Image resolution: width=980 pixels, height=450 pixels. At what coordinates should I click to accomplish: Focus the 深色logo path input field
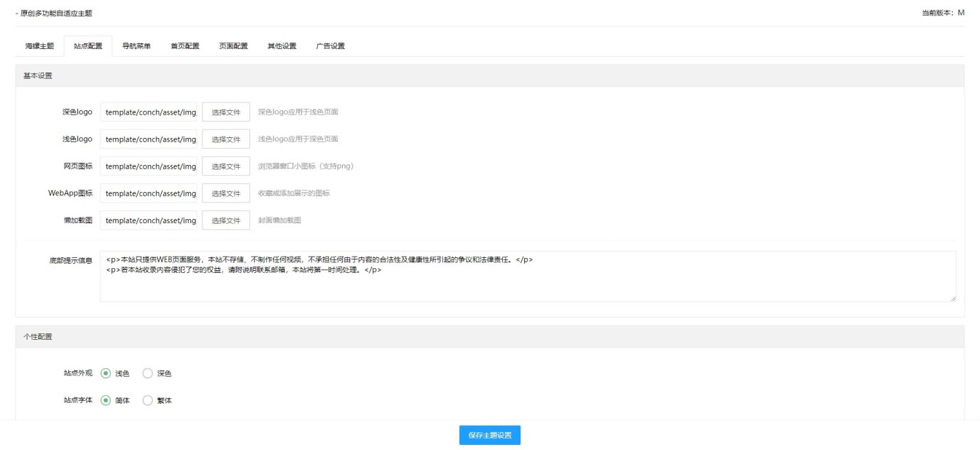[148, 112]
